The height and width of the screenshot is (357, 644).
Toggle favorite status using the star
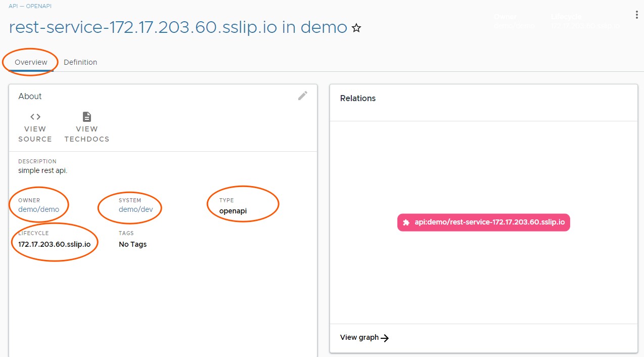(x=356, y=28)
